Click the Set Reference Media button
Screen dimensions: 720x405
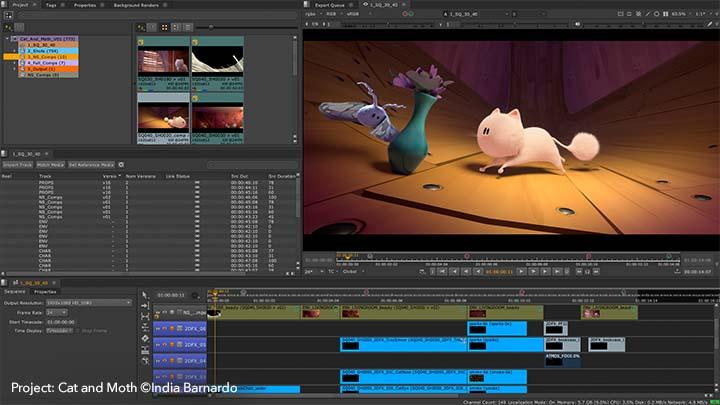click(92, 164)
